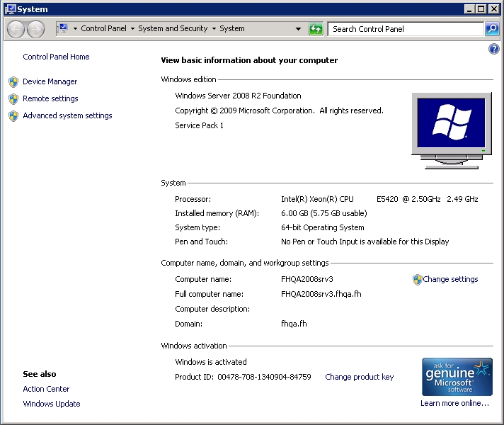Select System and Security in the breadcrumb
Image resolution: width=504 pixels, height=425 pixels.
[x=173, y=28]
